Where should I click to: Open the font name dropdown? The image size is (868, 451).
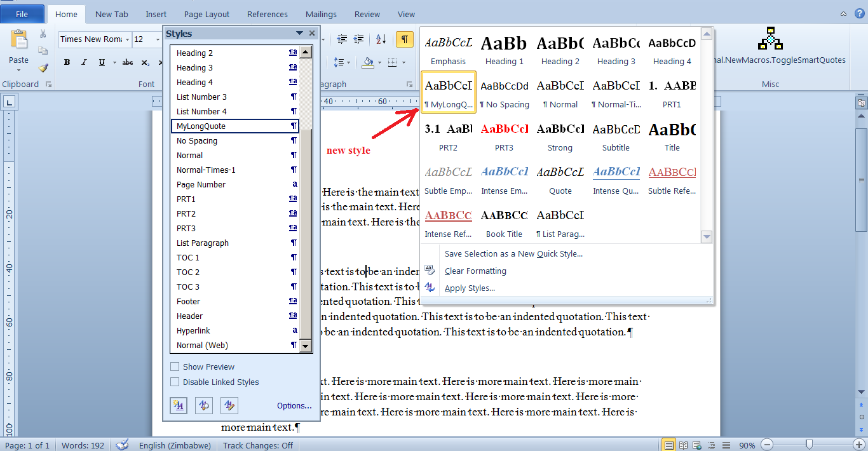(x=127, y=39)
